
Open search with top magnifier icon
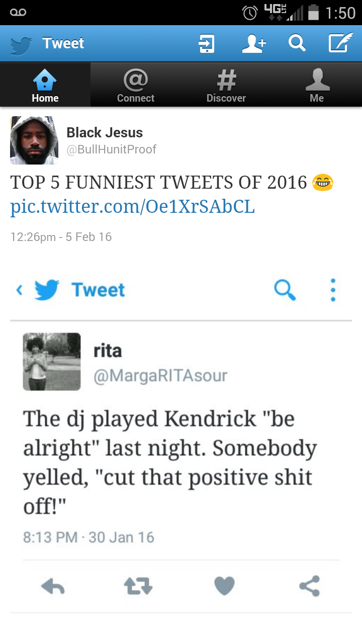[297, 44]
